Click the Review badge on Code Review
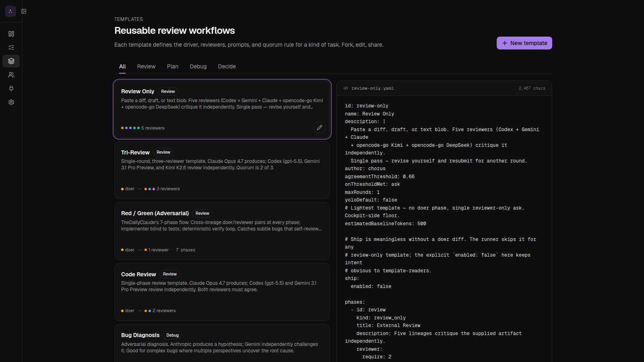Viewport: 644px width, 362px height. (170, 274)
